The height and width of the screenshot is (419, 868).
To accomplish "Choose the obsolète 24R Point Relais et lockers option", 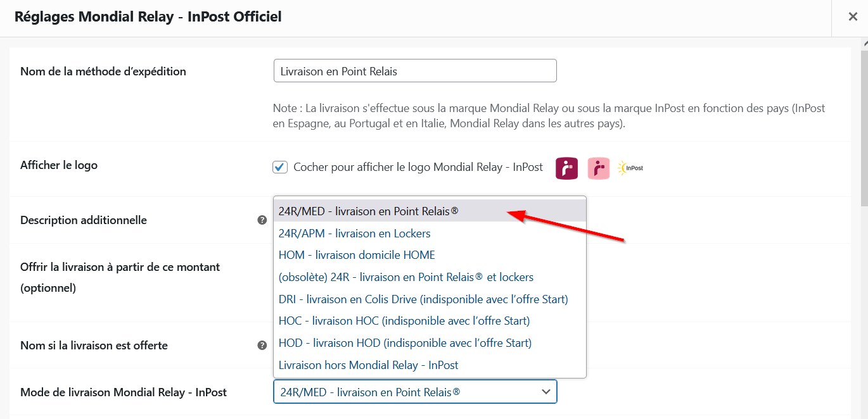I will pos(406,277).
